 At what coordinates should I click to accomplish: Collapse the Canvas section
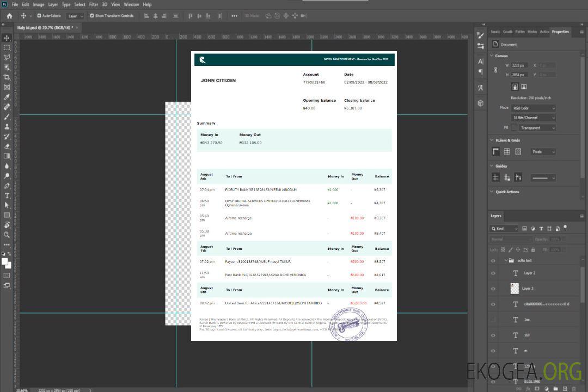(x=492, y=56)
